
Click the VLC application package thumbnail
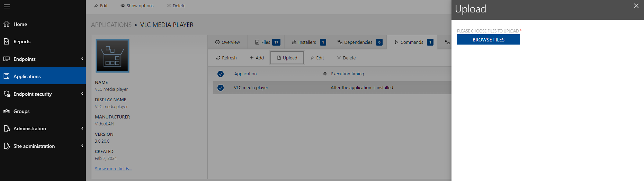click(x=112, y=56)
